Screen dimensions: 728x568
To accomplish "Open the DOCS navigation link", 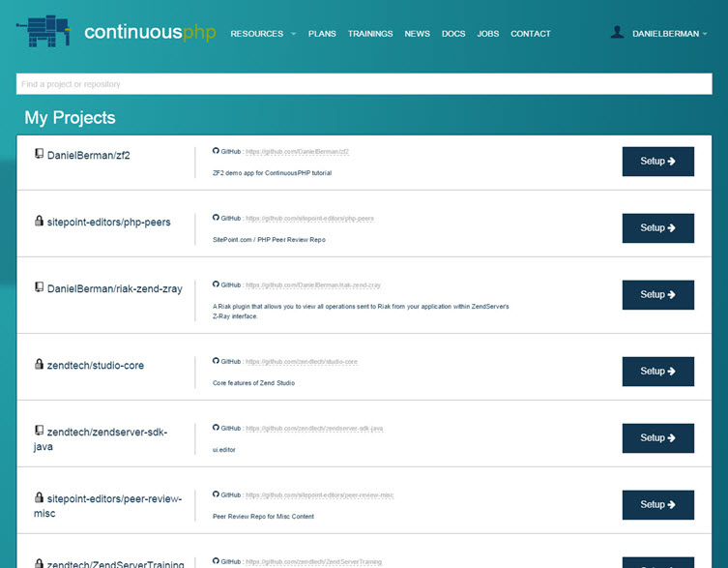I will [x=453, y=34].
